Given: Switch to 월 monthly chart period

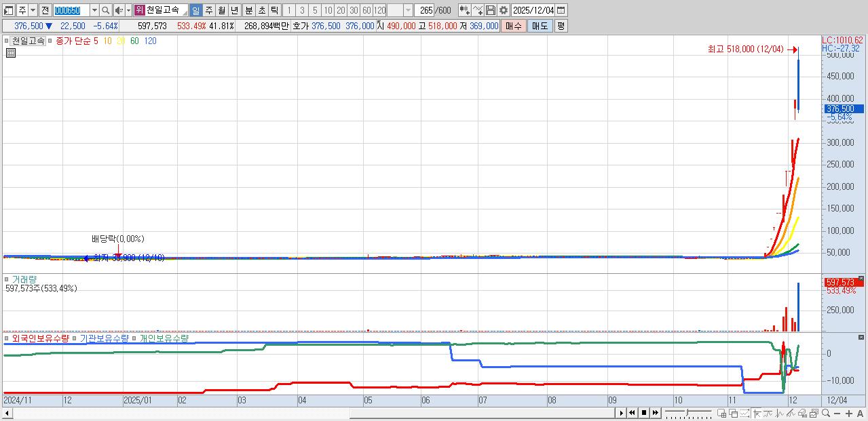Looking at the screenshot, I should [x=221, y=10].
